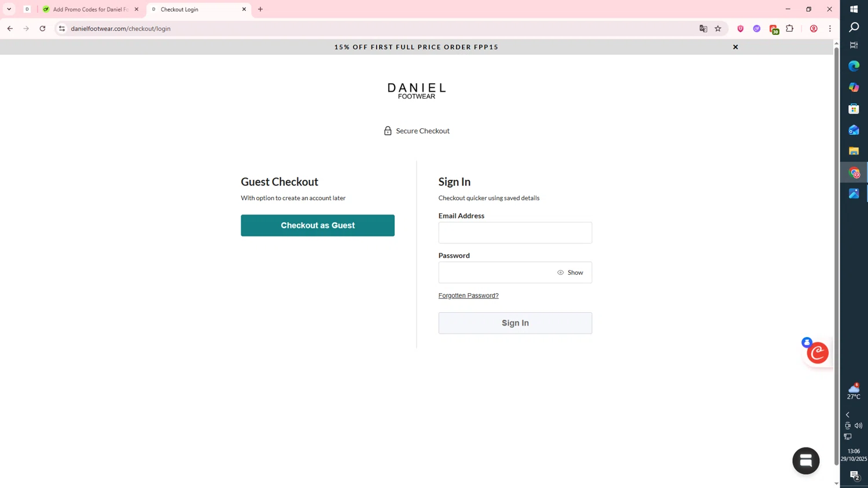Dismiss the 15% off promo banner
This screenshot has height=488, width=868.
point(735,47)
